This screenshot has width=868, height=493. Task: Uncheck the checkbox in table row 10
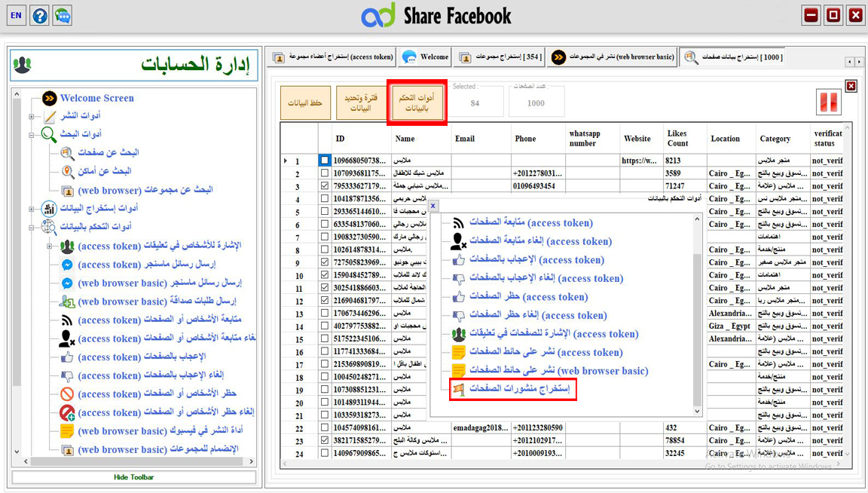coord(325,275)
